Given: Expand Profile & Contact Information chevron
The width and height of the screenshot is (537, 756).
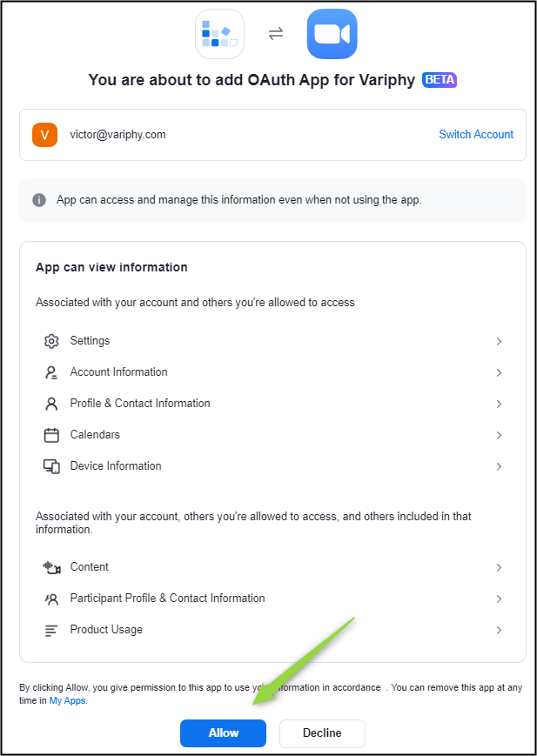Looking at the screenshot, I should click(499, 404).
